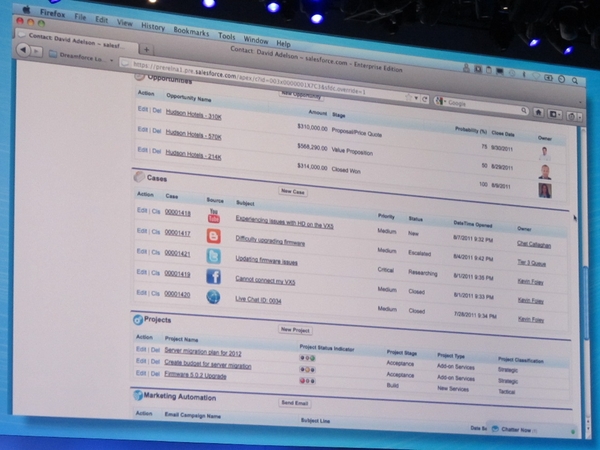The image size is (600, 450).
Task: Click the first opportunity owner photo
Action: click(545, 153)
